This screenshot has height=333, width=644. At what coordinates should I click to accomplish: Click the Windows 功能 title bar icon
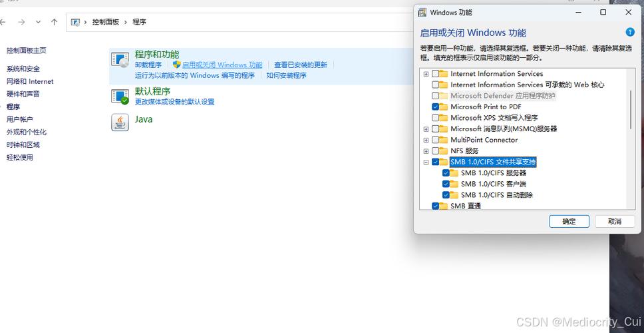[x=422, y=13]
